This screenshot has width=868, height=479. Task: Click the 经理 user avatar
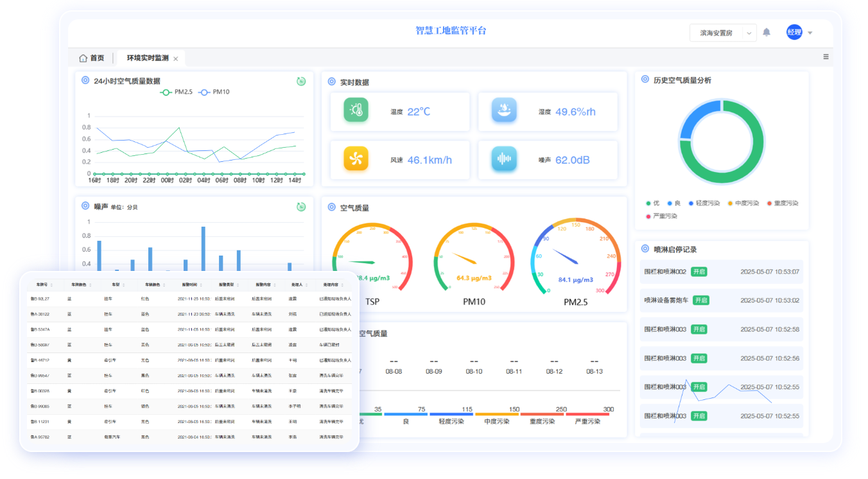[794, 33]
